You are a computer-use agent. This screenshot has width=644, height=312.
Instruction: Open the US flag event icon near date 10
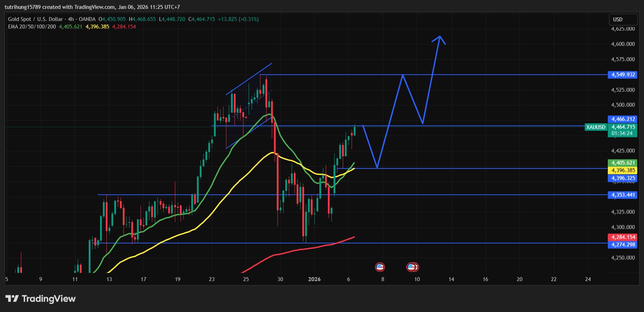(413, 267)
